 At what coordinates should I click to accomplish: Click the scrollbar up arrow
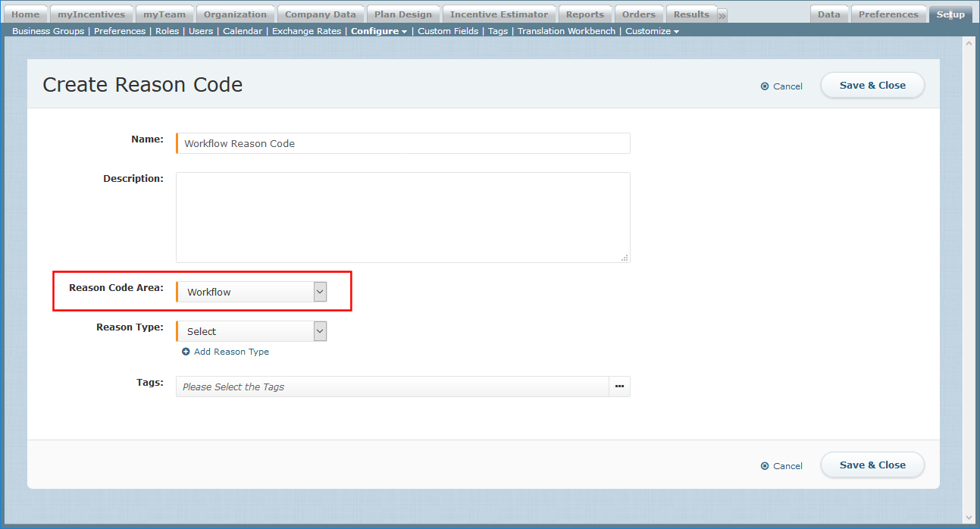968,43
